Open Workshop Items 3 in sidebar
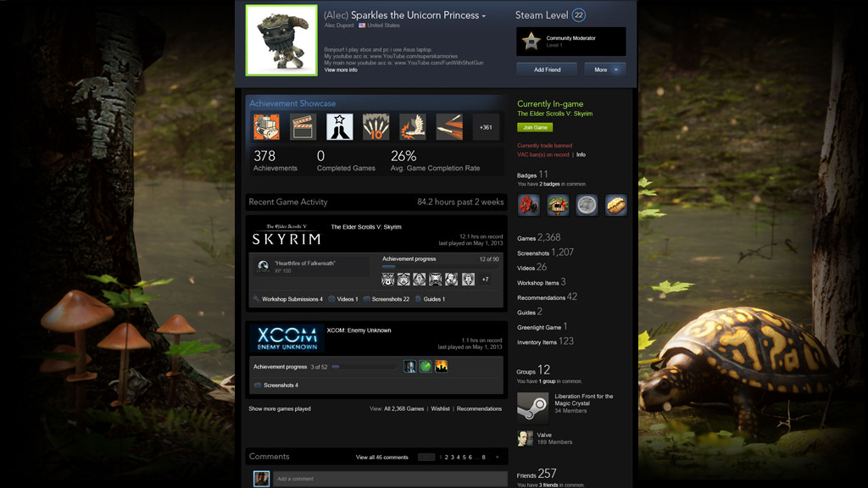The width and height of the screenshot is (868, 488). coord(542,282)
